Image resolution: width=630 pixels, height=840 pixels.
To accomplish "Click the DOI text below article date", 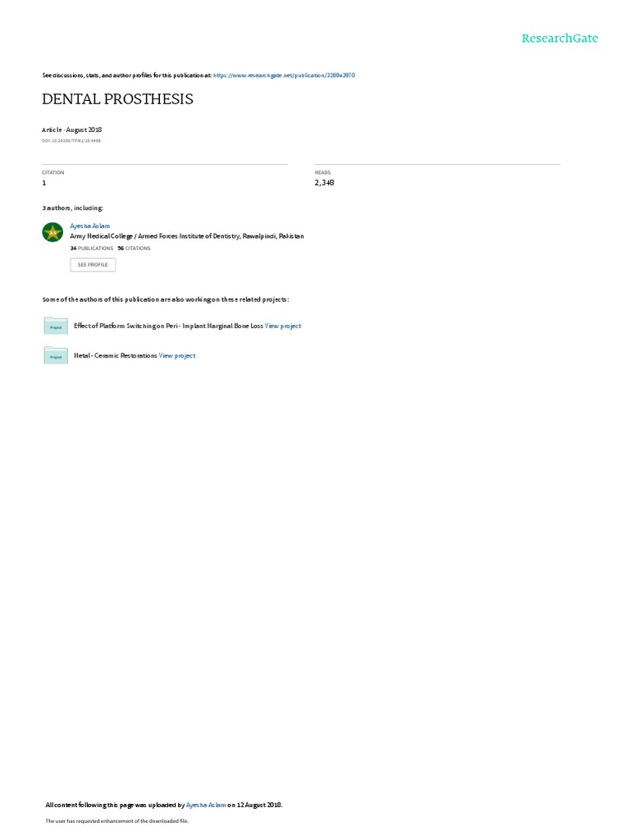I will pyautogui.click(x=71, y=141).
